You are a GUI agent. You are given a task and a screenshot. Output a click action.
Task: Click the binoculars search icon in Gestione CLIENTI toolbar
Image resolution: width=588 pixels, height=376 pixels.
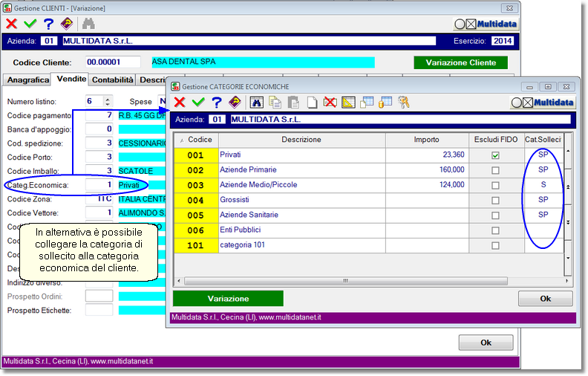[88, 24]
